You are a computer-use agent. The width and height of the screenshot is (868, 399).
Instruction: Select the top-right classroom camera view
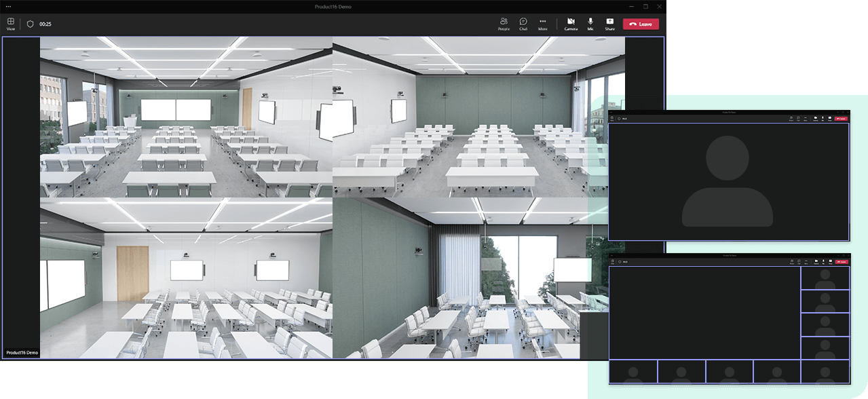click(x=478, y=117)
